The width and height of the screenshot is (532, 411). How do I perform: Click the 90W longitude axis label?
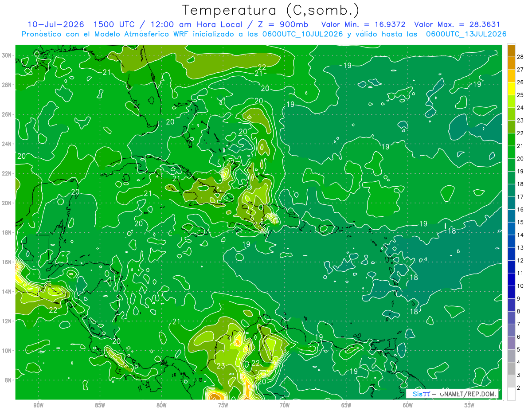coord(38,405)
